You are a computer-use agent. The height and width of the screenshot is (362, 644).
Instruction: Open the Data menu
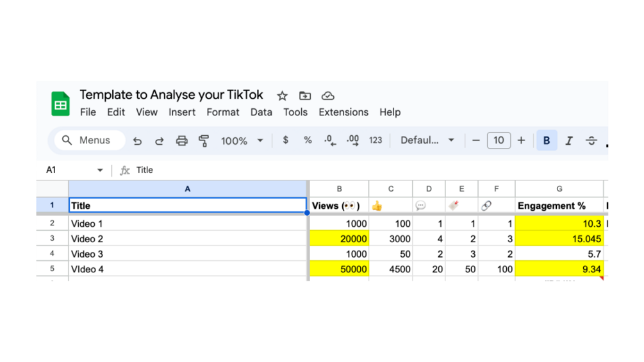point(261,112)
